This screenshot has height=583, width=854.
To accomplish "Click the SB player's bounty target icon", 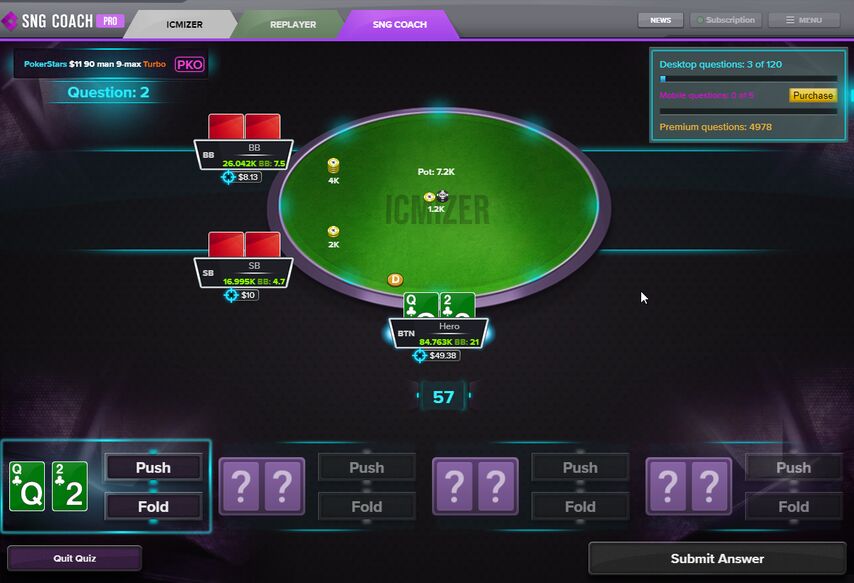I will pos(231,295).
